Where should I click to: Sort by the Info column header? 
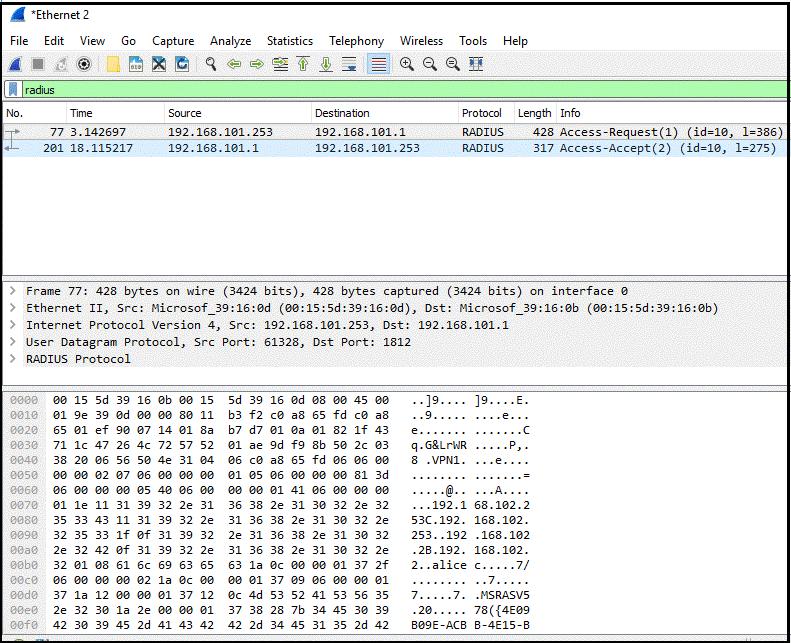coord(671,113)
